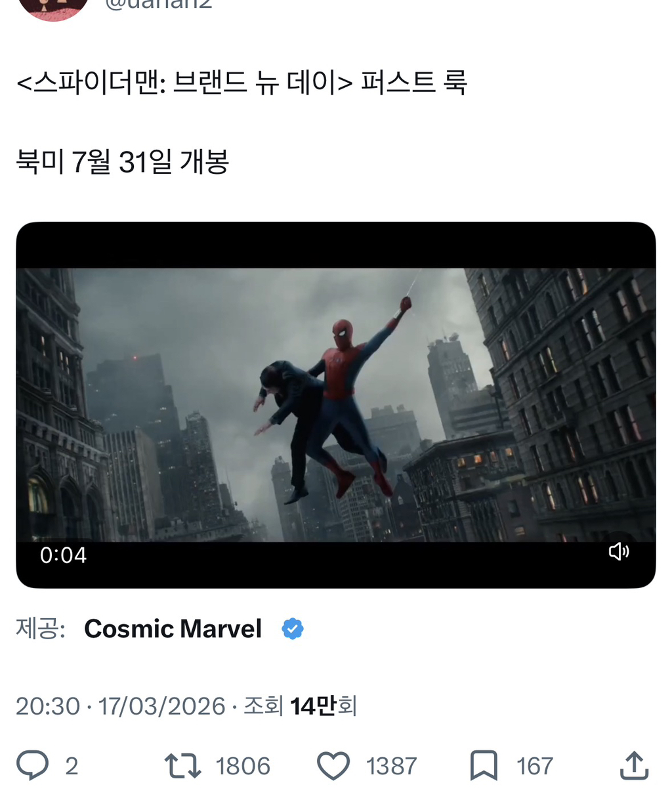Click the 1387 likes count

tap(391, 766)
